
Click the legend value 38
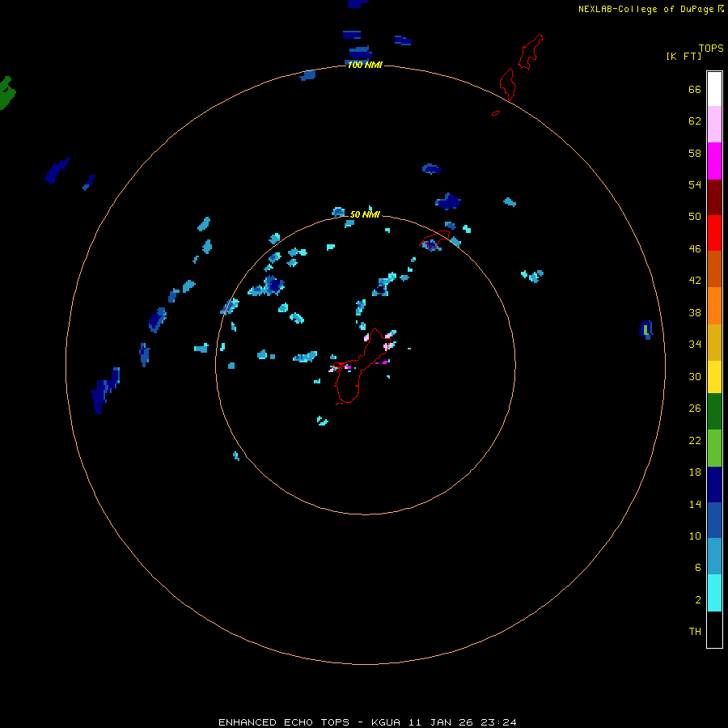pyautogui.click(x=695, y=312)
